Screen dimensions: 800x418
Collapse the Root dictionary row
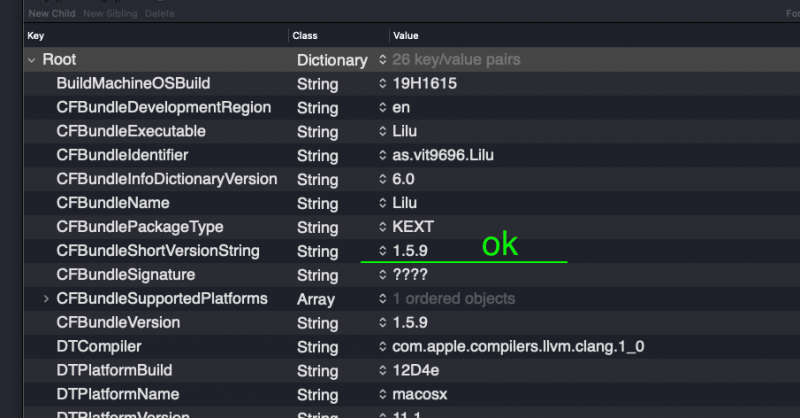point(32,60)
